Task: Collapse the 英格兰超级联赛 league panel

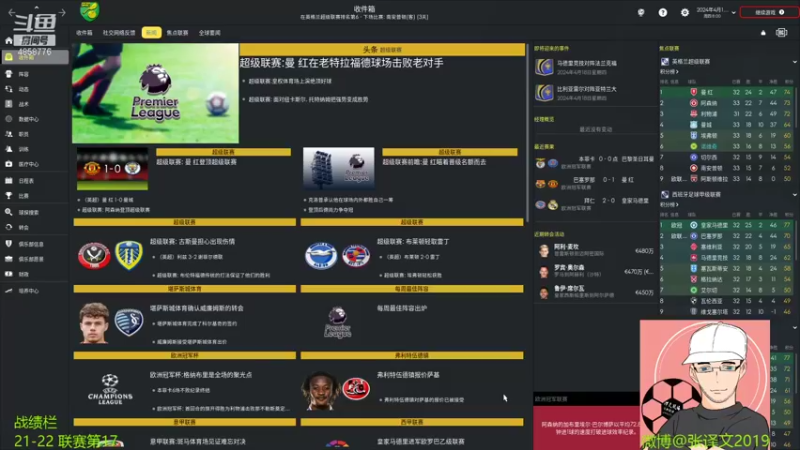Action: (x=794, y=62)
